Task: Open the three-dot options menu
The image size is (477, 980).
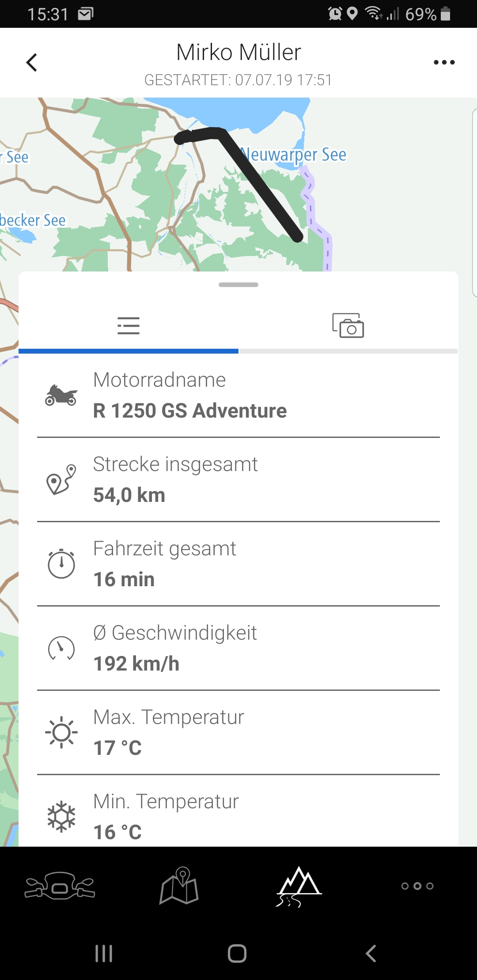Action: pos(444,62)
